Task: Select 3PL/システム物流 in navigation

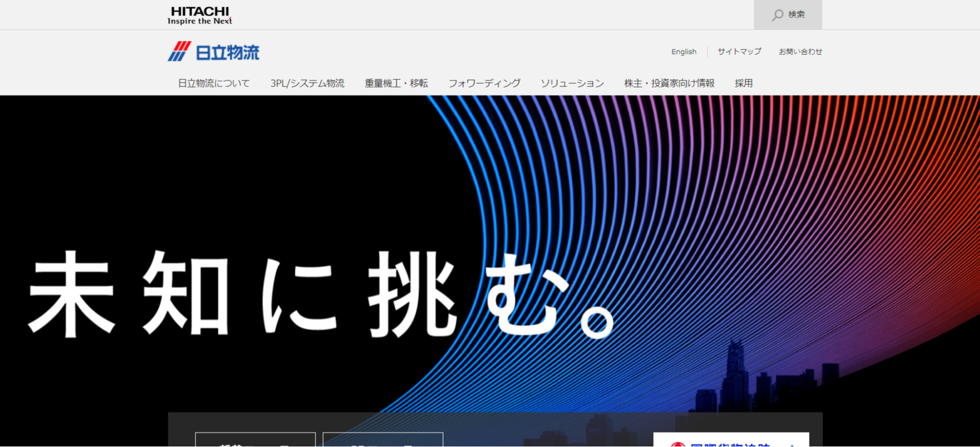Action: (307, 83)
